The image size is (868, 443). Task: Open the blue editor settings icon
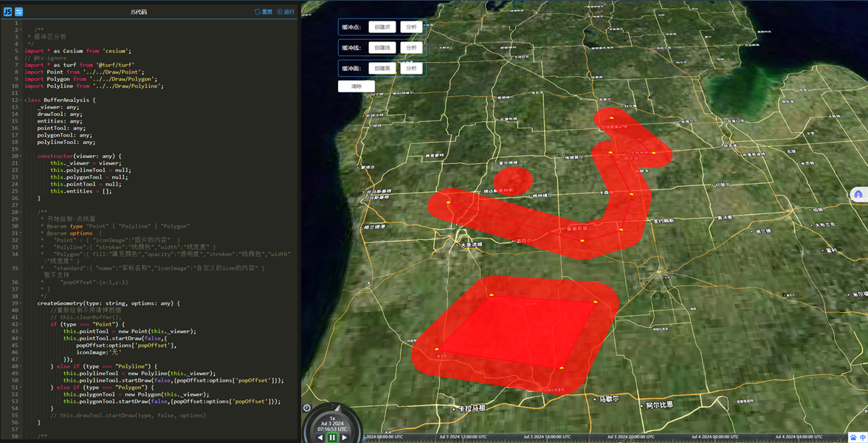[19, 12]
